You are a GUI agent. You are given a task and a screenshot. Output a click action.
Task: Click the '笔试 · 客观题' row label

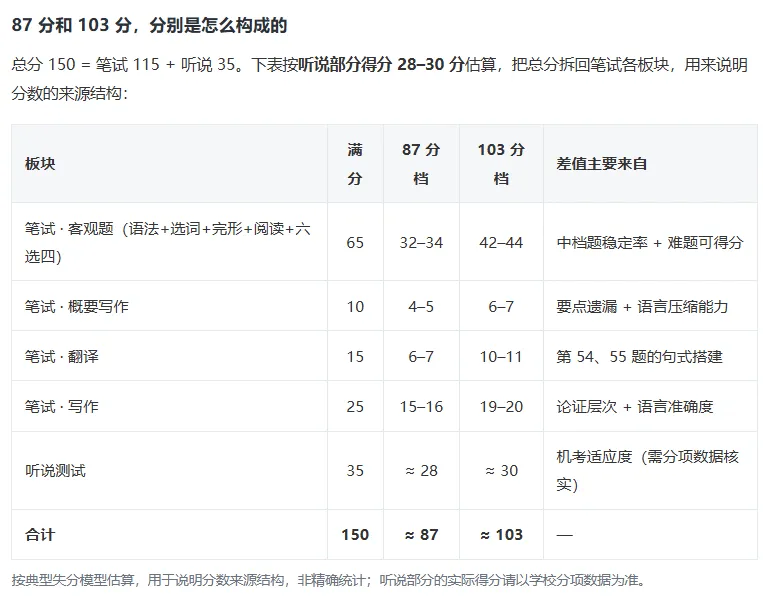coord(168,242)
